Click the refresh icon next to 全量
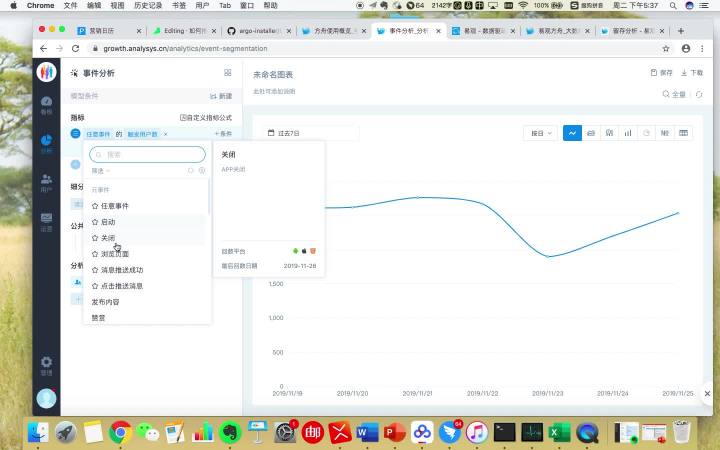This screenshot has width=720, height=450. (x=699, y=94)
